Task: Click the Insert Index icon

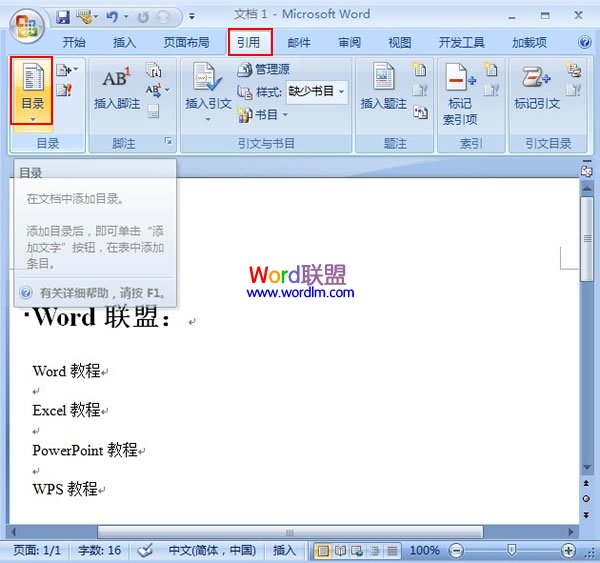Action: tap(491, 69)
